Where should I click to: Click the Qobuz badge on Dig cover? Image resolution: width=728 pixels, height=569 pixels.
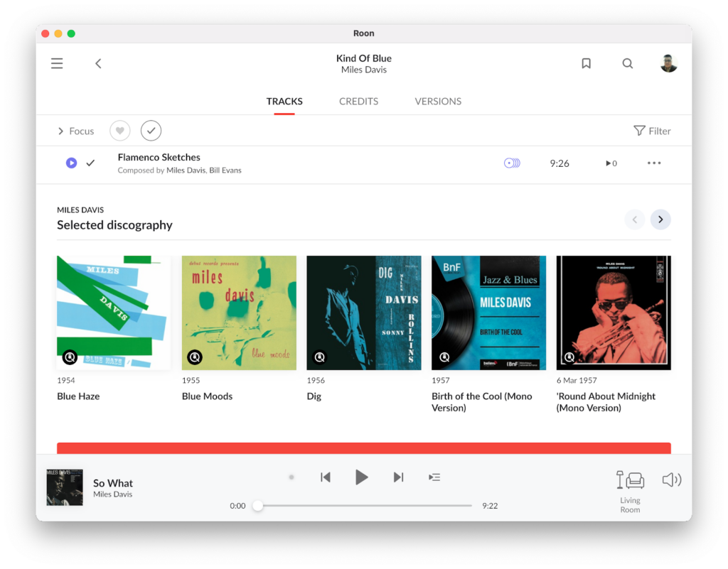[x=319, y=357]
